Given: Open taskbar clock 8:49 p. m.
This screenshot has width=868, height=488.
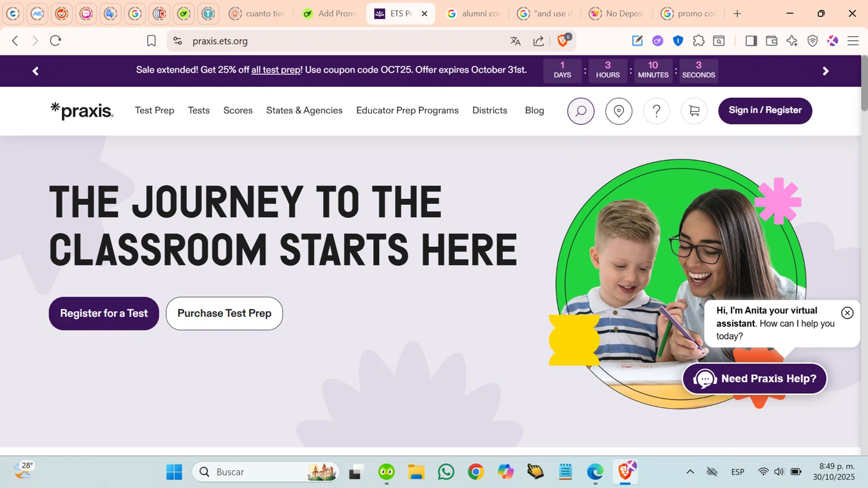Looking at the screenshot, I should pos(834,471).
